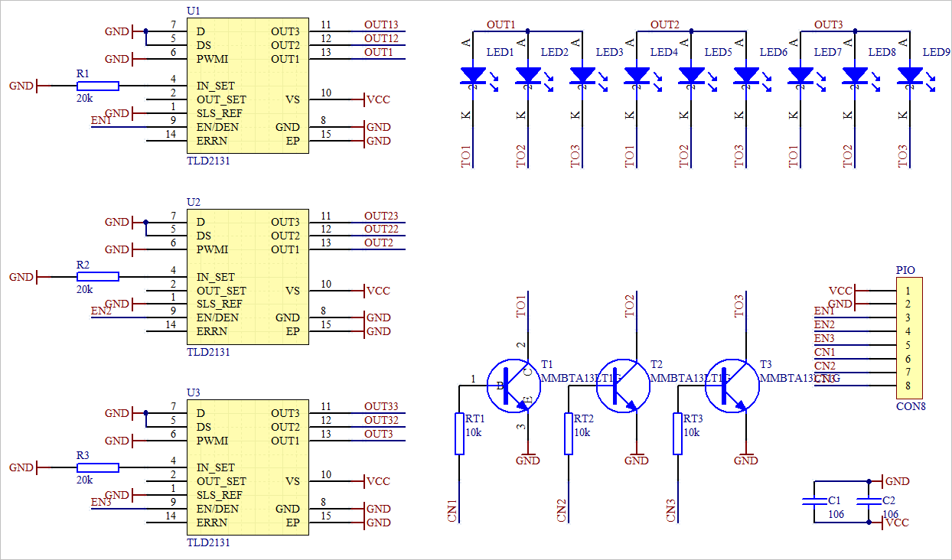
Task: Select the U2 TLD2131 chip body
Action: pos(248,277)
